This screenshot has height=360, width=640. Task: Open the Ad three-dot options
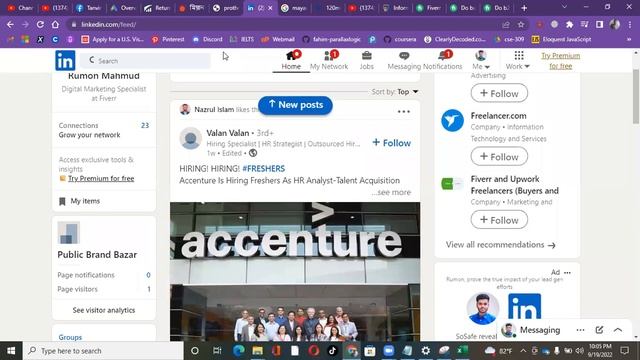(567, 272)
